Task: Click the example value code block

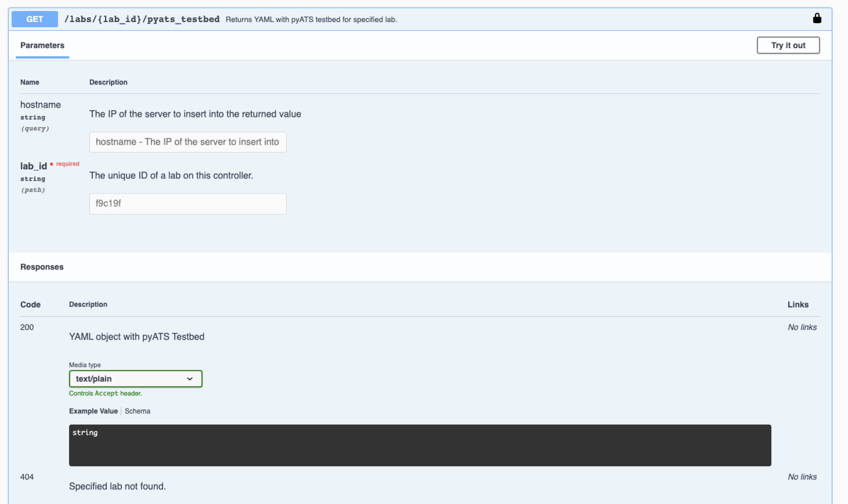Action: point(420,445)
